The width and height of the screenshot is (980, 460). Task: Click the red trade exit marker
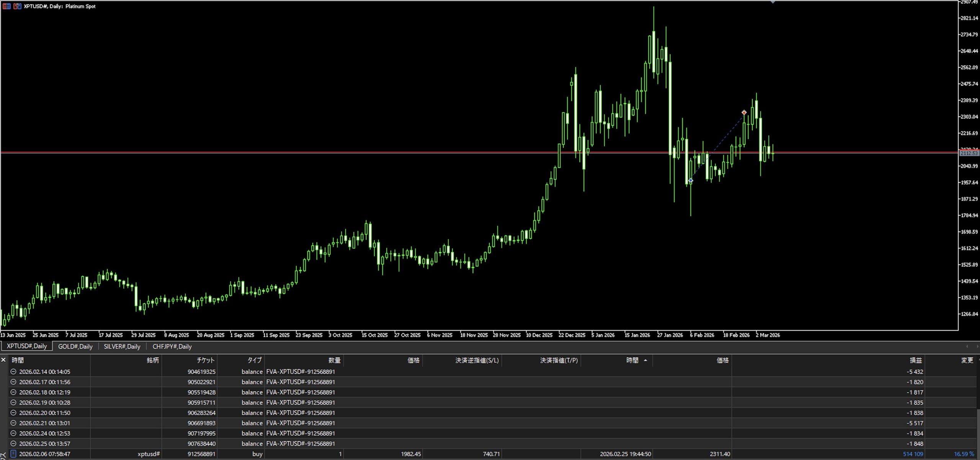(744, 113)
